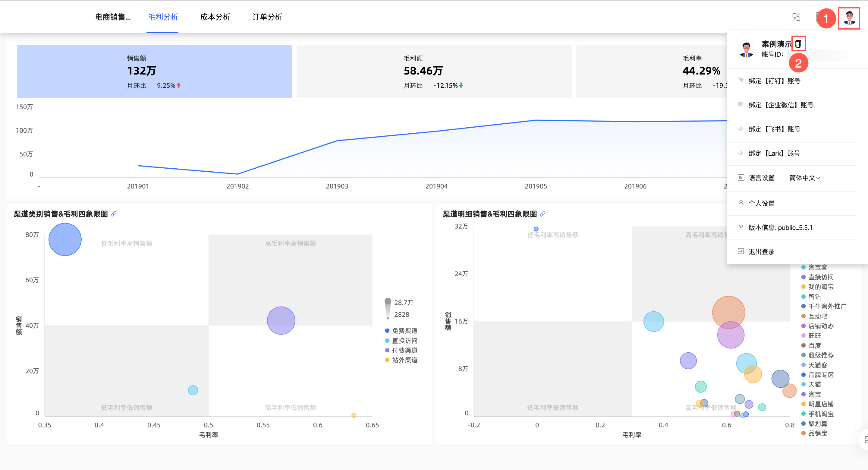Click the exit fullscreen shrink icon
868x470 pixels.
tap(796, 17)
